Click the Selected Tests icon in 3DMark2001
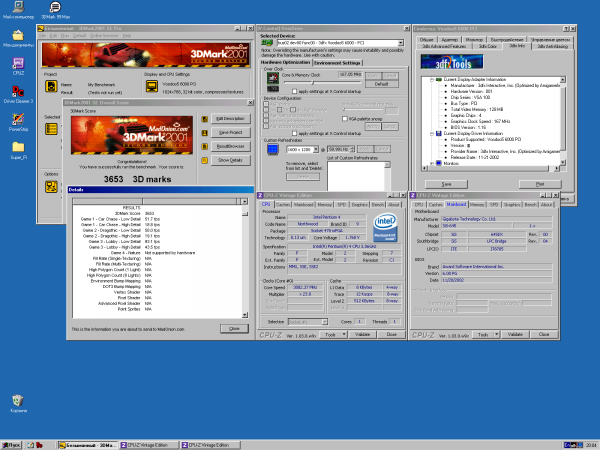 tap(51, 129)
